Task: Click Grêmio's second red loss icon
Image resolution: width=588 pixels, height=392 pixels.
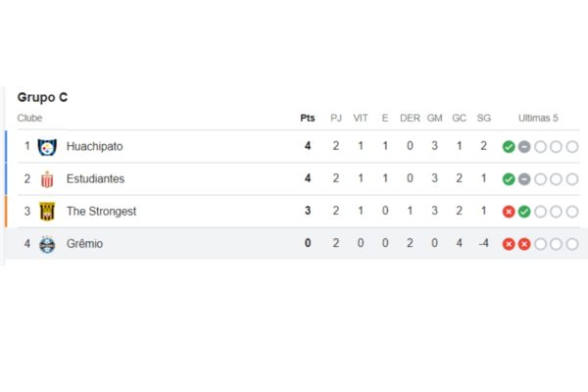Action: [x=524, y=244]
